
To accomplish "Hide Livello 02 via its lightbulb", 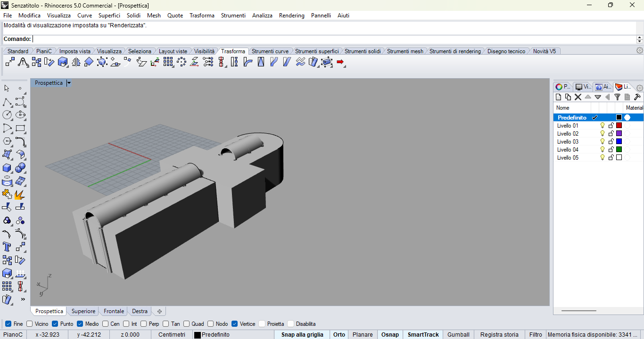I will click(x=602, y=134).
